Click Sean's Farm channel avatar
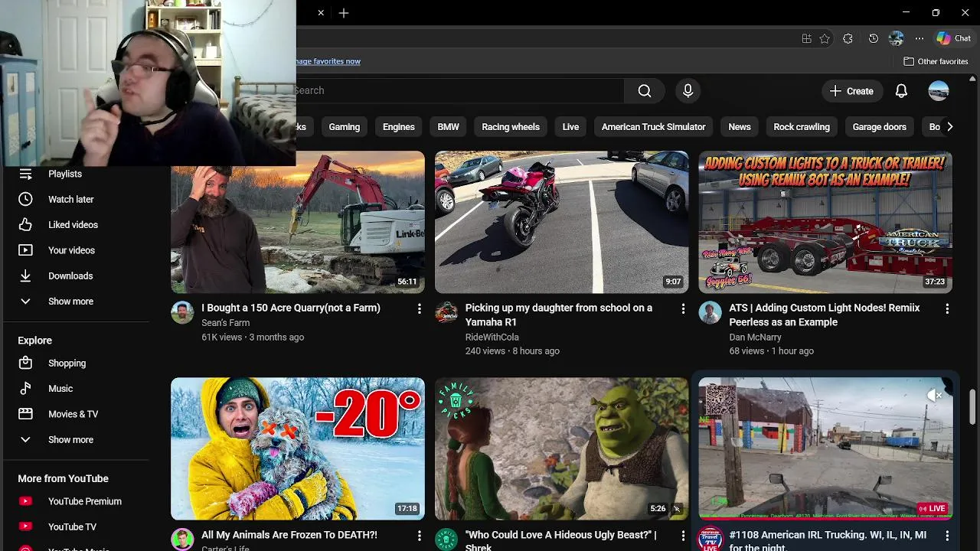Image resolution: width=980 pixels, height=551 pixels. (x=182, y=312)
